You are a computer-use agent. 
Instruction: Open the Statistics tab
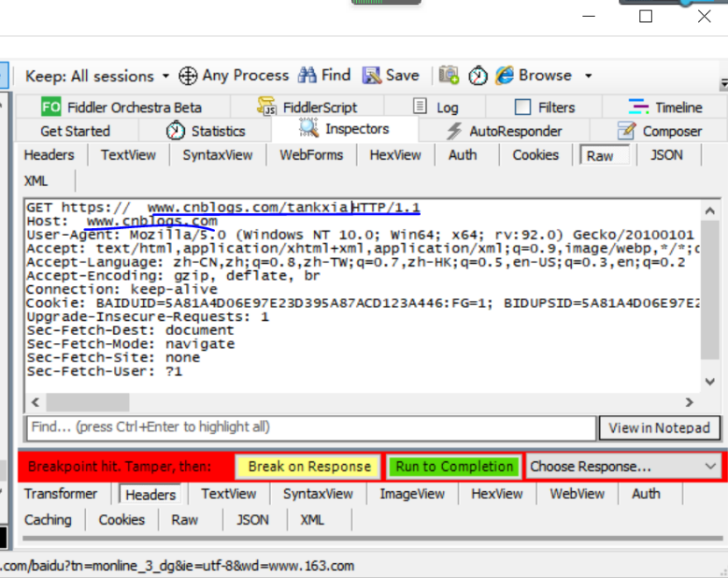pos(205,131)
